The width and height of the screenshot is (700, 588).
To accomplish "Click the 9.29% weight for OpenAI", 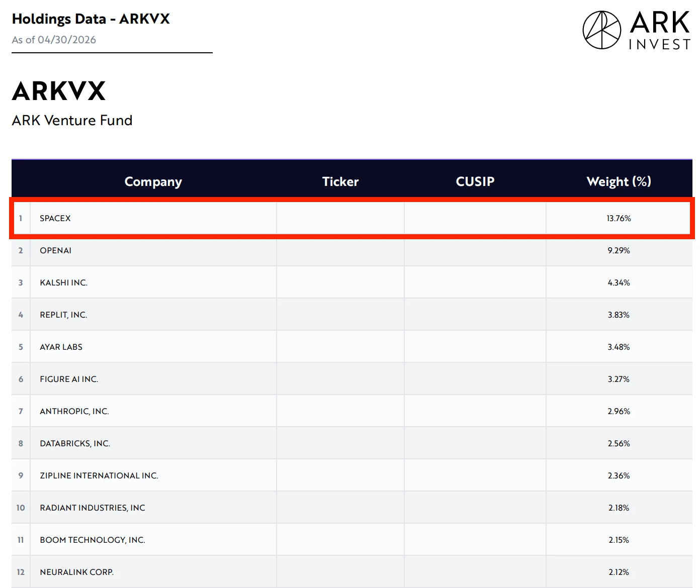I will pos(619,250).
